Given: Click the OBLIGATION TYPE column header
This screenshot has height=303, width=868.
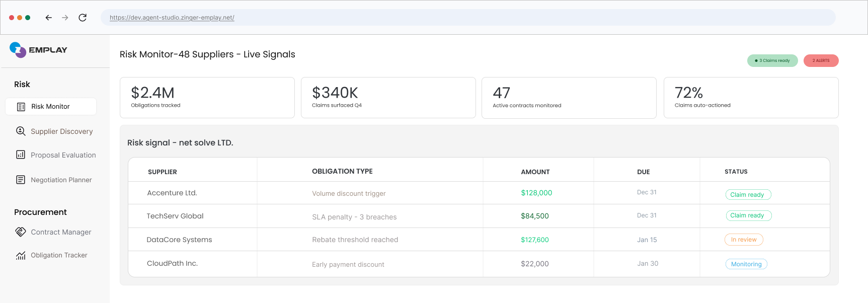Looking at the screenshot, I should (342, 171).
